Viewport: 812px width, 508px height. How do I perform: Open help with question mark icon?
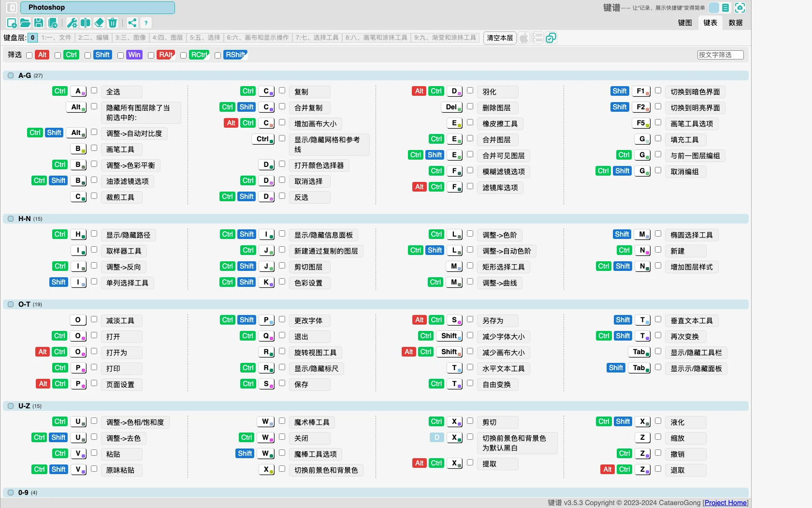[146, 23]
